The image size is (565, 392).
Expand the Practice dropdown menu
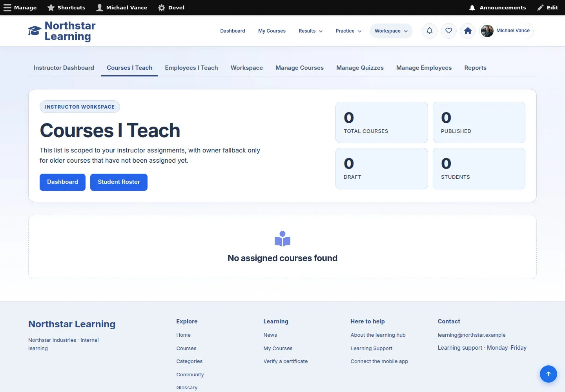click(x=349, y=31)
